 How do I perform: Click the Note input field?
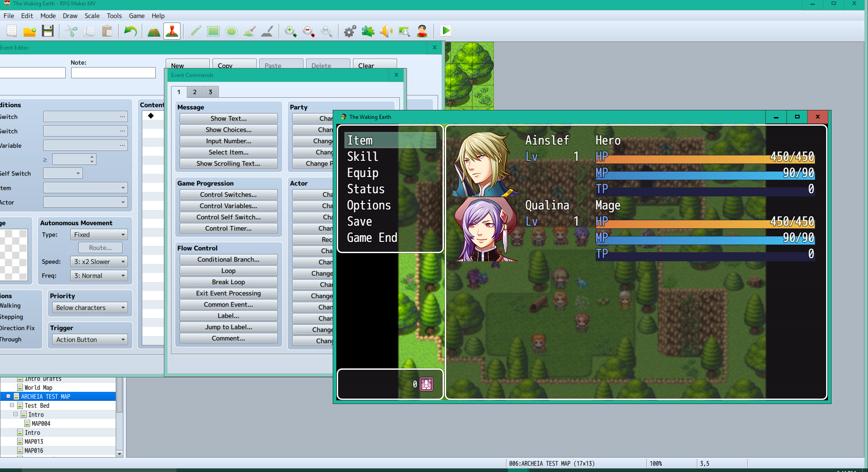pyautogui.click(x=113, y=73)
